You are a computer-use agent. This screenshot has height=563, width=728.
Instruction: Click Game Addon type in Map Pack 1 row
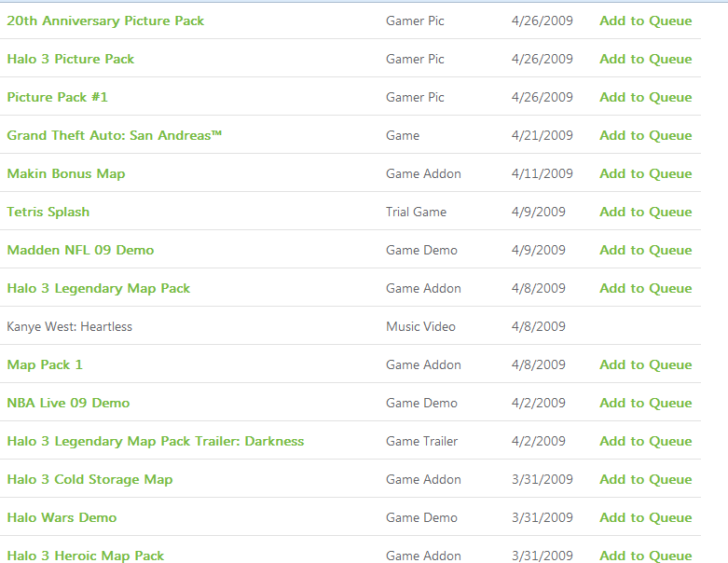pyautogui.click(x=423, y=364)
